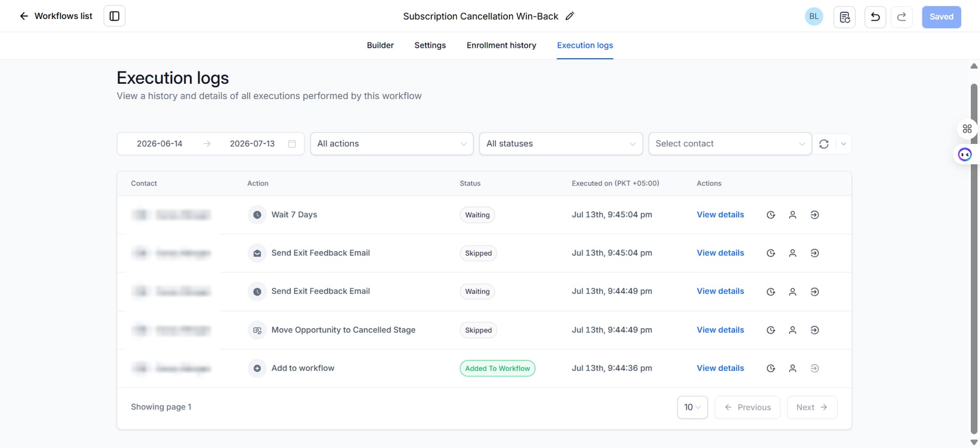Open the notes icon beside the avatar

point(845,17)
